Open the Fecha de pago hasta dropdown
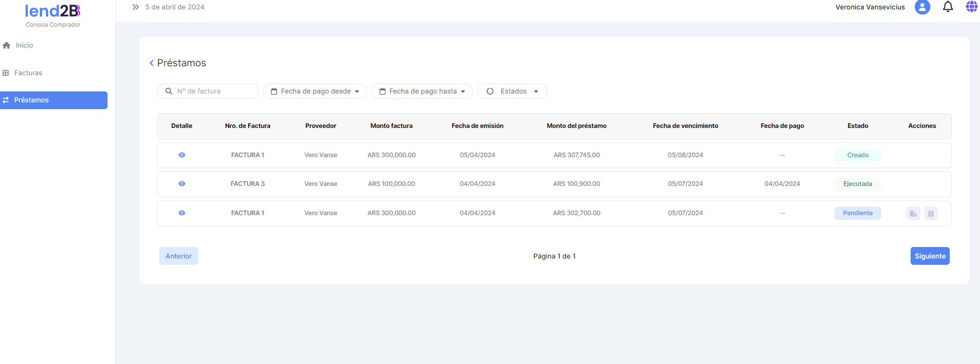Screen dimensions: 980x364 point(422,91)
